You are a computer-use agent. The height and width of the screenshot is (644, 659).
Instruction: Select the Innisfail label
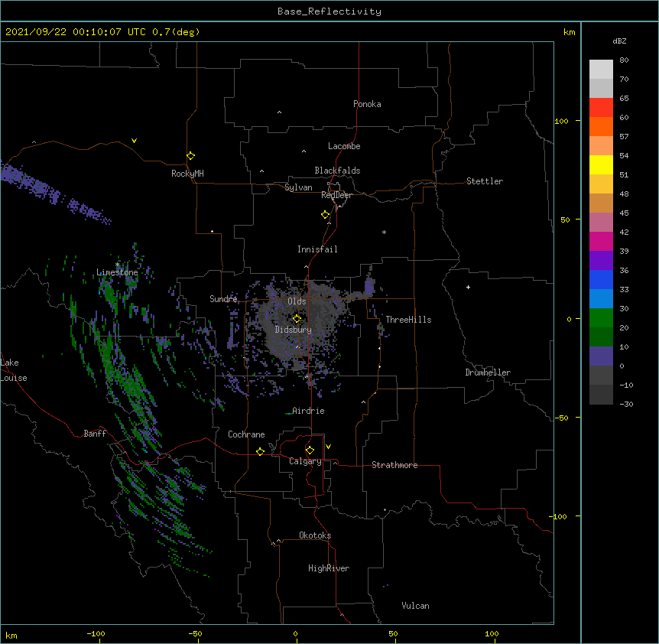[317, 249]
